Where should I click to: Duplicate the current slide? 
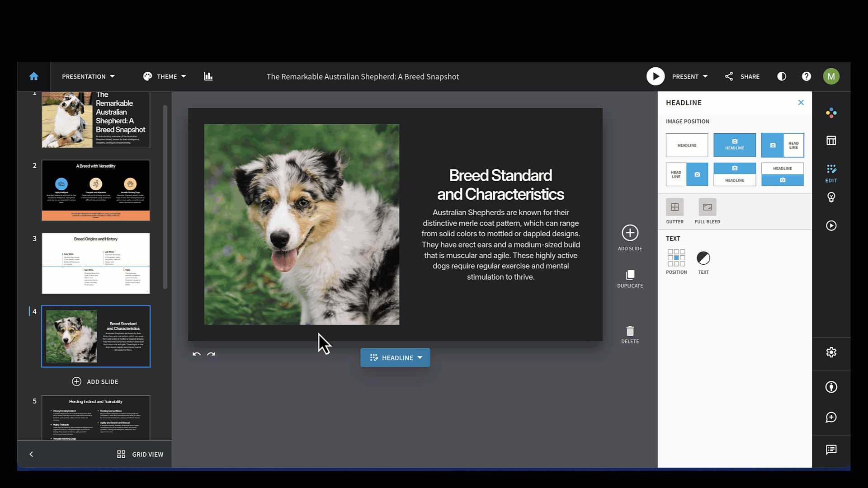tap(630, 279)
